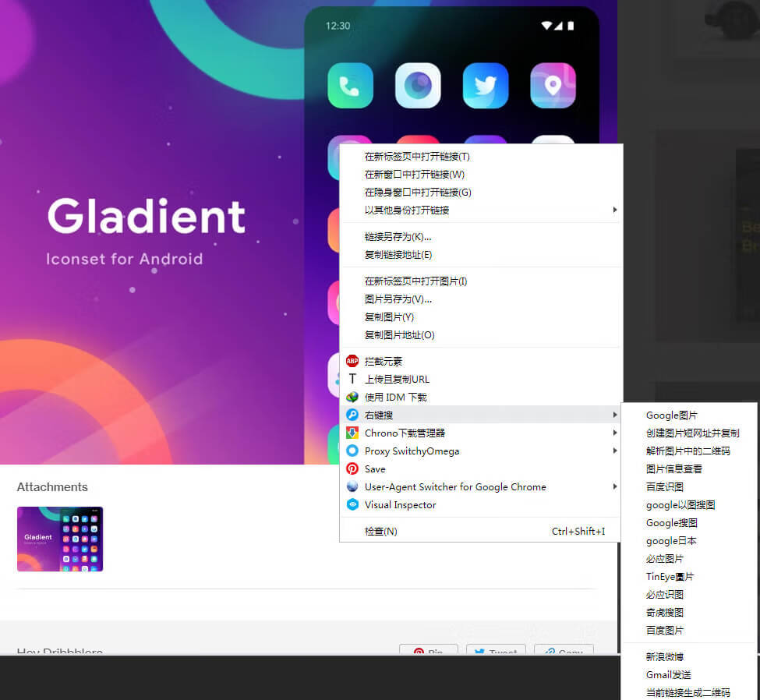Choose 必应图片 in the submenu

pyautogui.click(x=689, y=559)
